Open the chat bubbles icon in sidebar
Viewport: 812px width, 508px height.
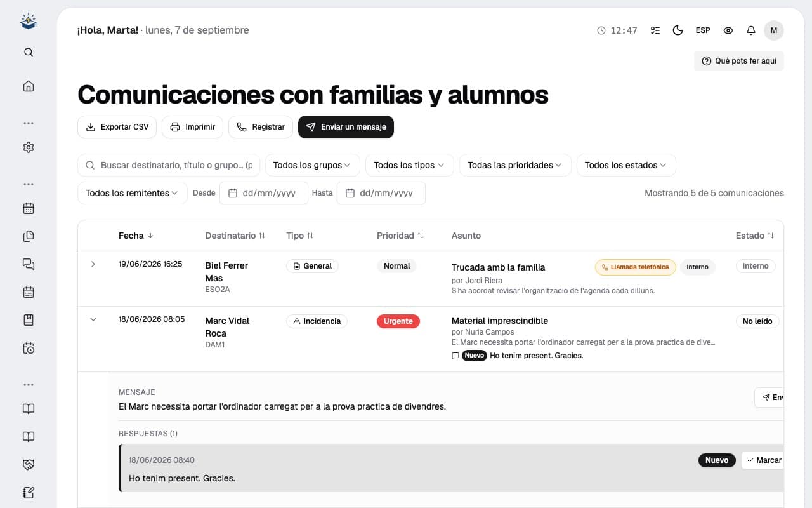click(x=29, y=264)
